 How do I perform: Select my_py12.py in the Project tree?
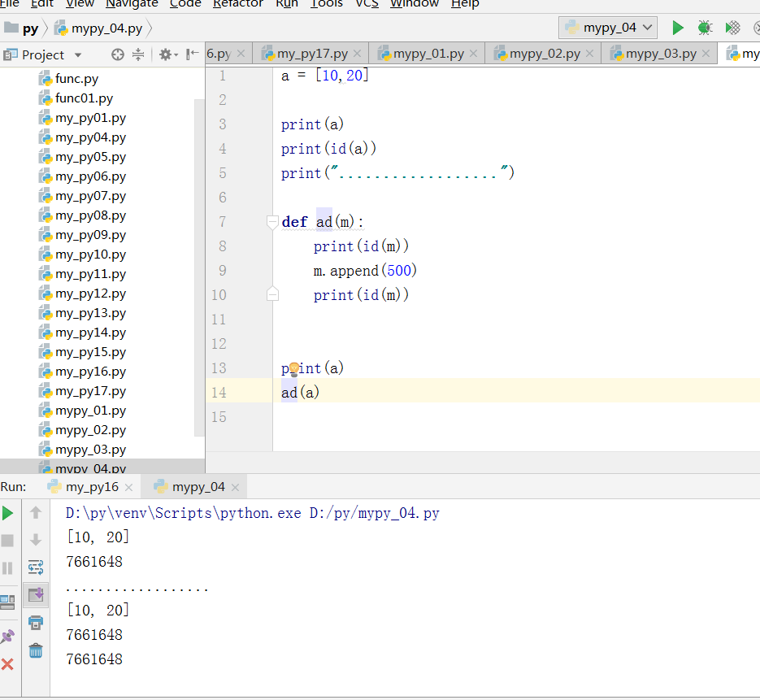click(90, 293)
